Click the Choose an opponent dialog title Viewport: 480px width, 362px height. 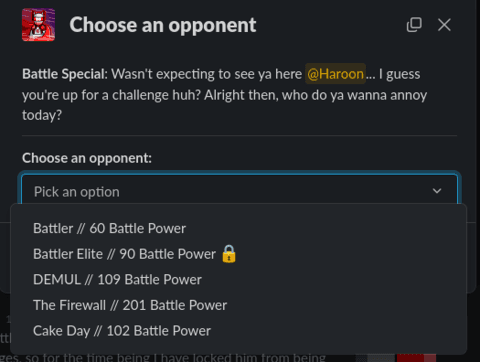pos(163,25)
